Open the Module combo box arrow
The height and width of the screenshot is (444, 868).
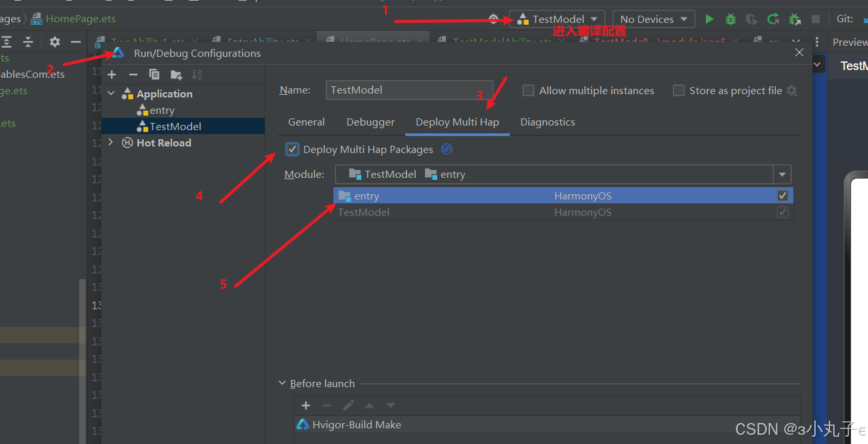782,175
